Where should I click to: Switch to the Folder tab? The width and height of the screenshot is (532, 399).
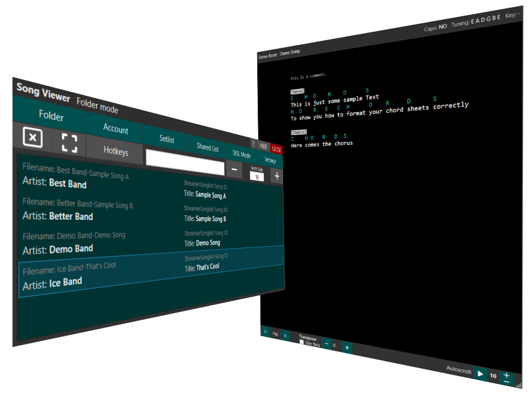click(x=51, y=115)
